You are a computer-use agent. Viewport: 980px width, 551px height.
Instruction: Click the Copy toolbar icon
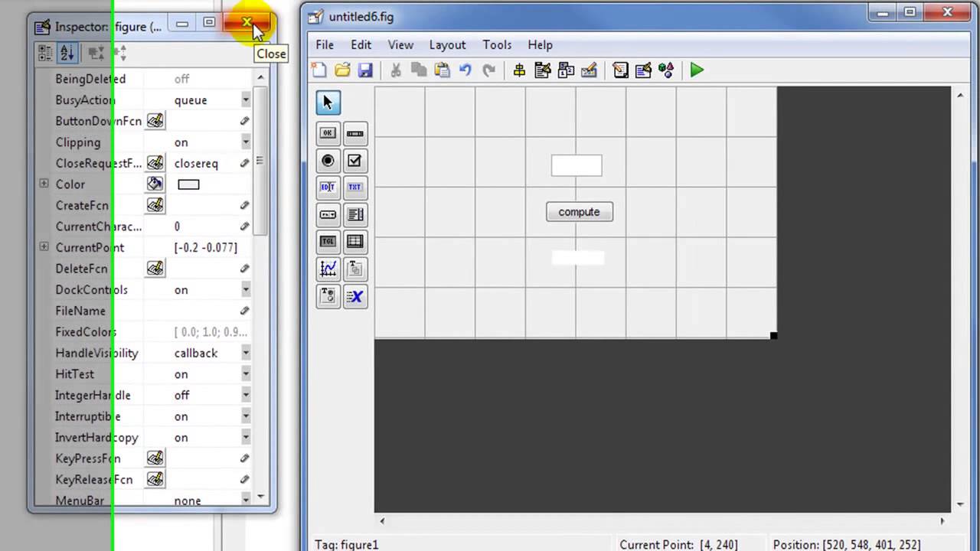click(x=419, y=70)
